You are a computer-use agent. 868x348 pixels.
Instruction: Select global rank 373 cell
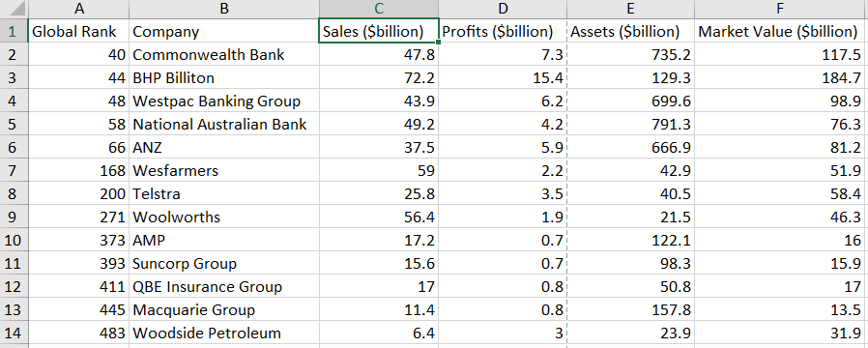coord(78,240)
